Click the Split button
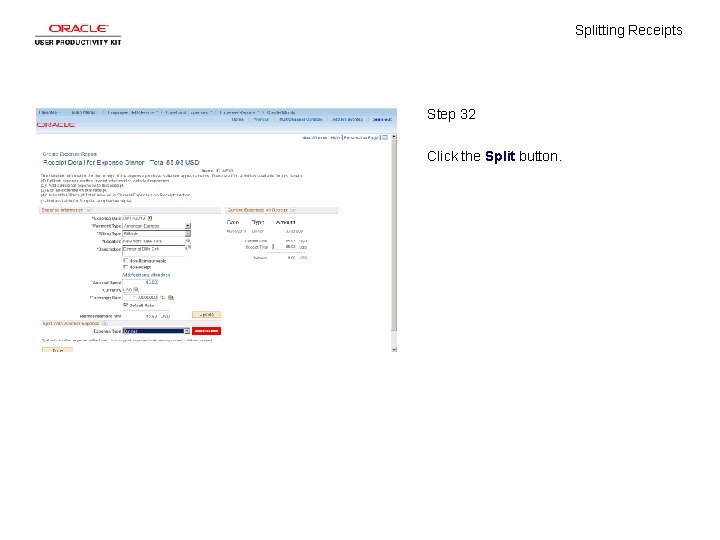The width and height of the screenshot is (720, 540). coord(207,331)
